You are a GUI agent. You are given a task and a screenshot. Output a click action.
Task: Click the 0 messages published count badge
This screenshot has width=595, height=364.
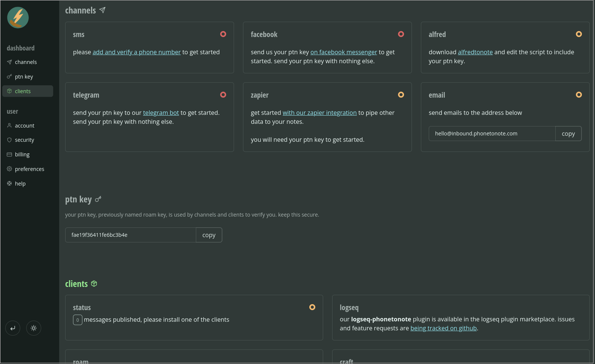click(78, 320)
